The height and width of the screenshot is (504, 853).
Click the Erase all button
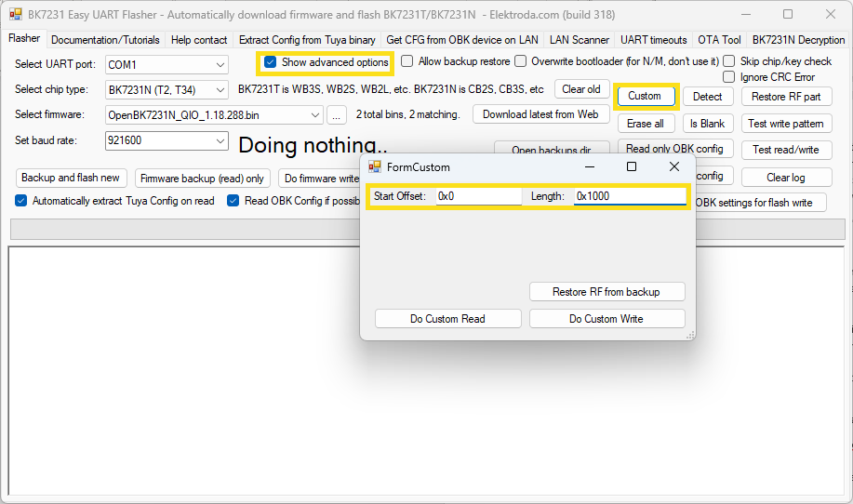tap(646, 124)
